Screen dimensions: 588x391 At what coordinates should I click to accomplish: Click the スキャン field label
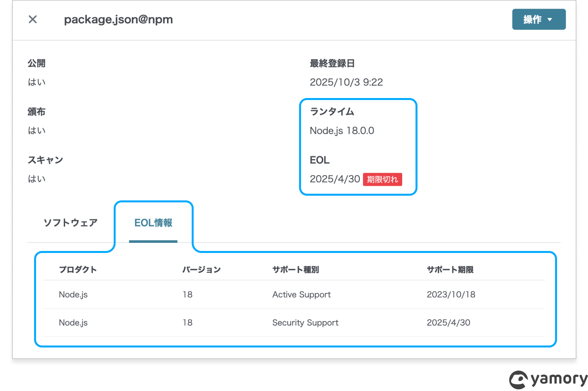[x=45, y=160]
